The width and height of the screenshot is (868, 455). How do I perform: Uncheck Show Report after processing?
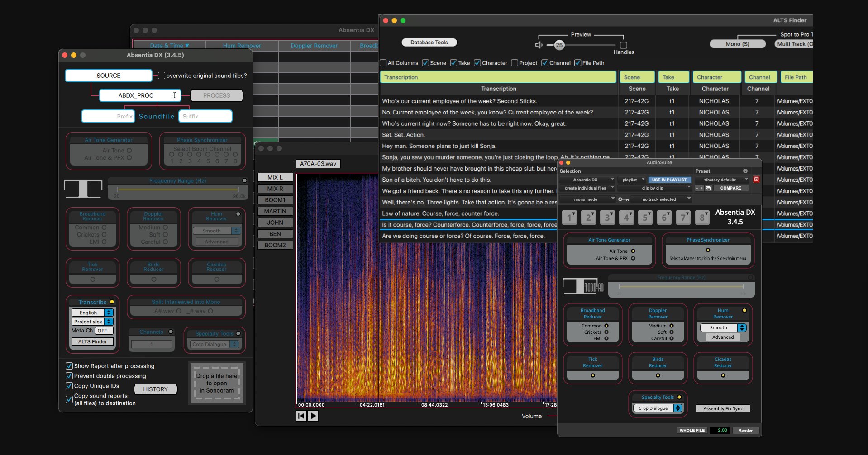pos(69,366)
